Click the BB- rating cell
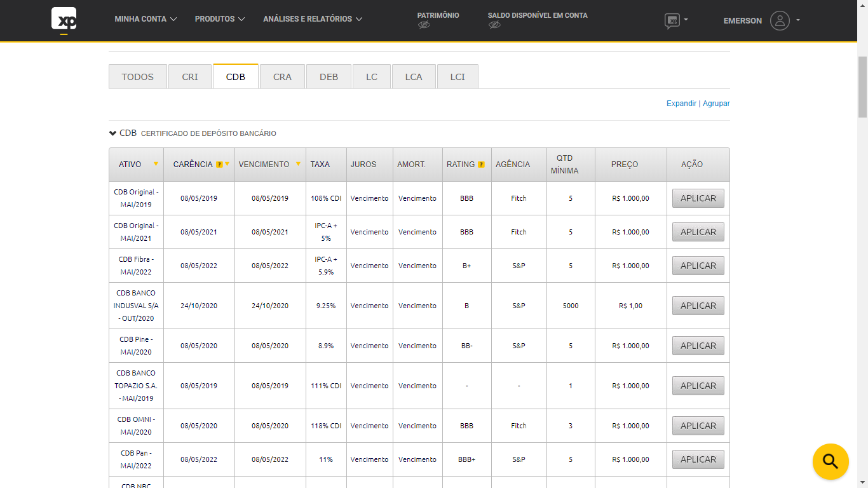868x488 pixels. 467,346
